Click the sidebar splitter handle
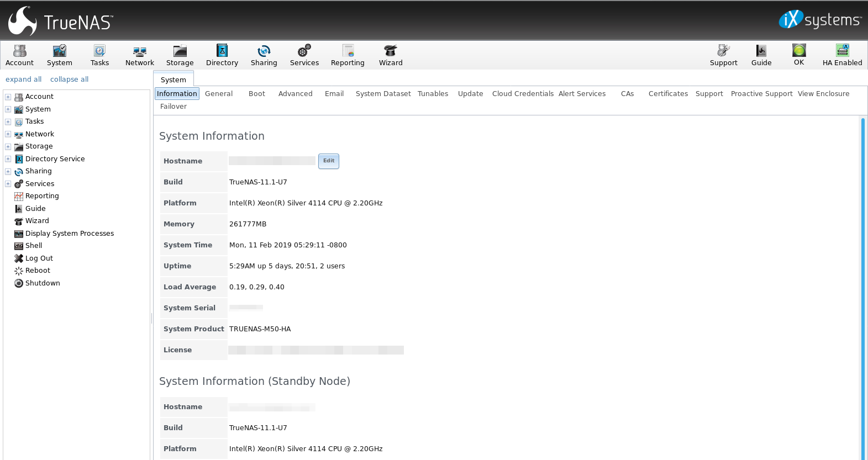This screenshot has height=460, width=868. coord(151,318)
